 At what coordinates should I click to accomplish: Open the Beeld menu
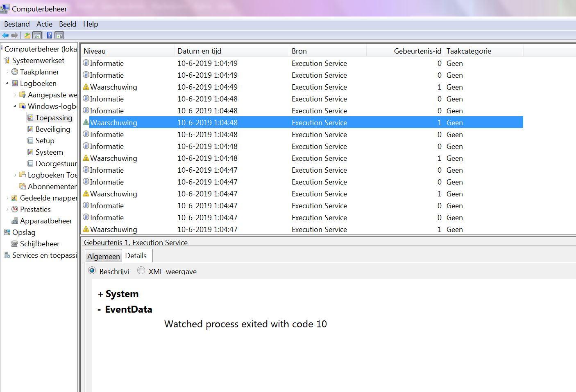(x=68, y=24)
